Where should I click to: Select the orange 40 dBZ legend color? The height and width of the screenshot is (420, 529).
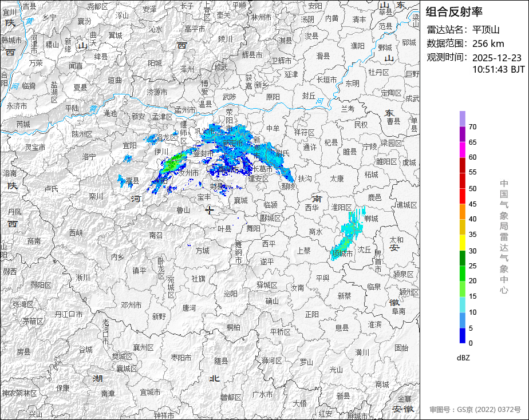coord(462,211)
